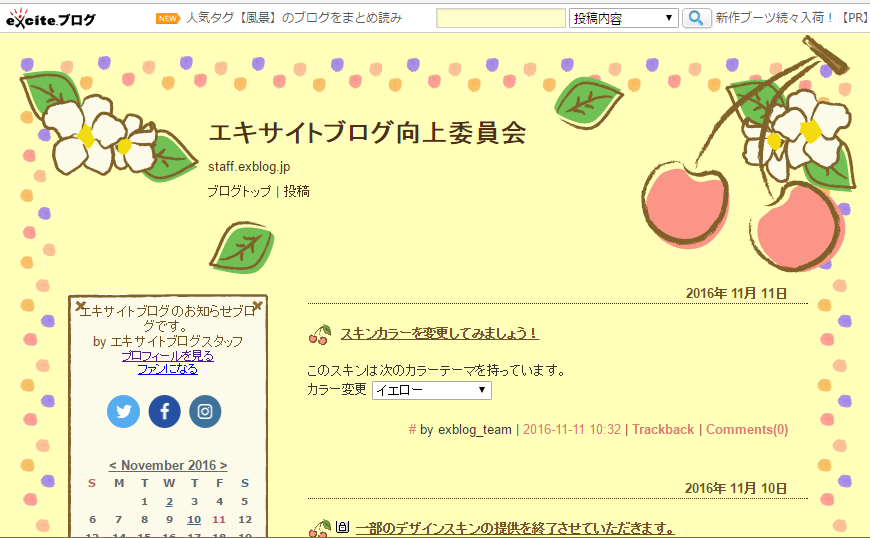Click プロフィールを見る link

tap(168, 356)
